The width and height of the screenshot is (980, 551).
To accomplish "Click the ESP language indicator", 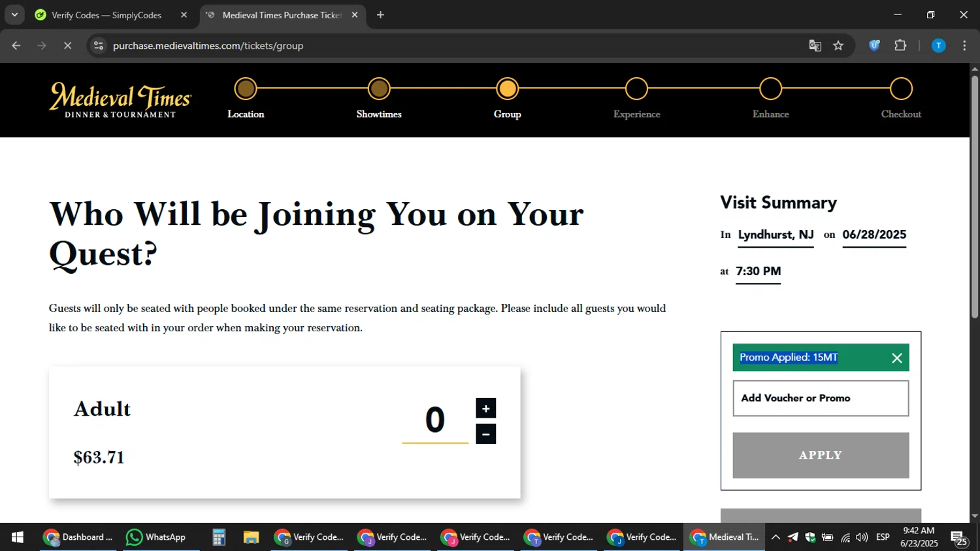I will pos(883,537).
